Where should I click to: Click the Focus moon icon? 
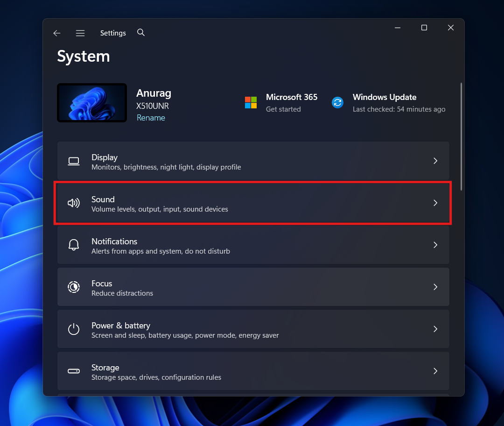(74, 287)
